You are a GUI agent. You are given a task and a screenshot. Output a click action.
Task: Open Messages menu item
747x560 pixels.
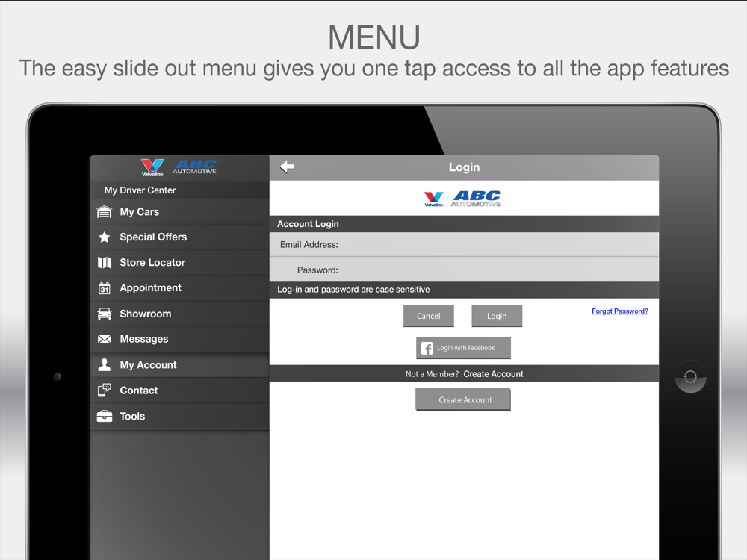tap(180, 339)
